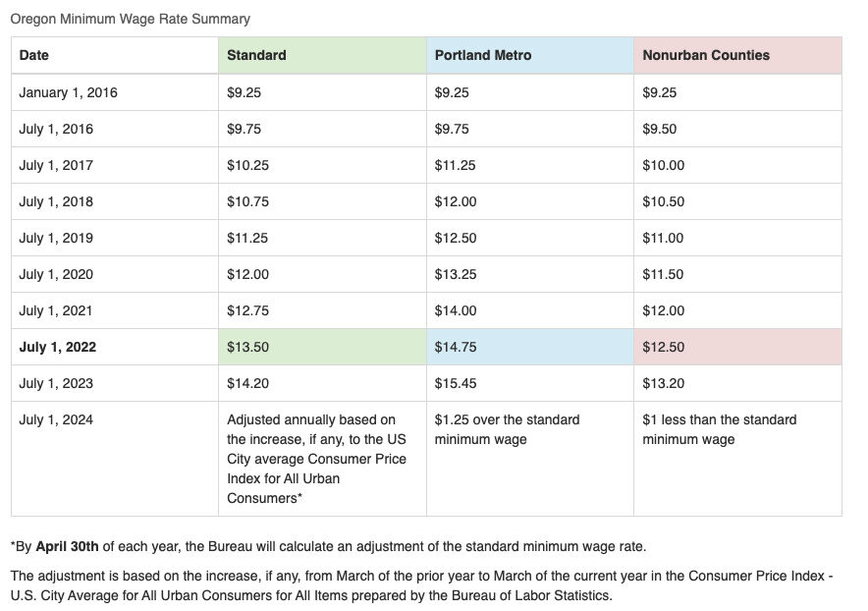Select the January 1, 2016 date cell
This screenshot has width=868, height=611.
tap(115, 92)
